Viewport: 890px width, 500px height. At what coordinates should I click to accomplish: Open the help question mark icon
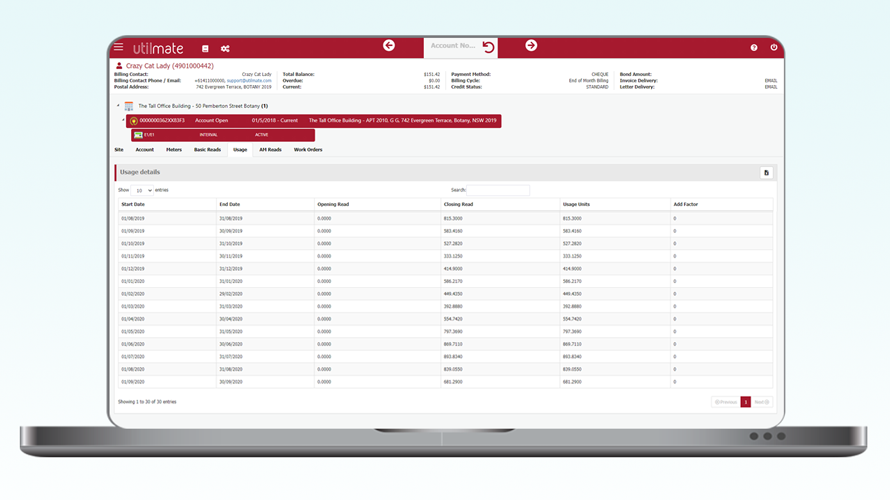[x=754, y=48]
